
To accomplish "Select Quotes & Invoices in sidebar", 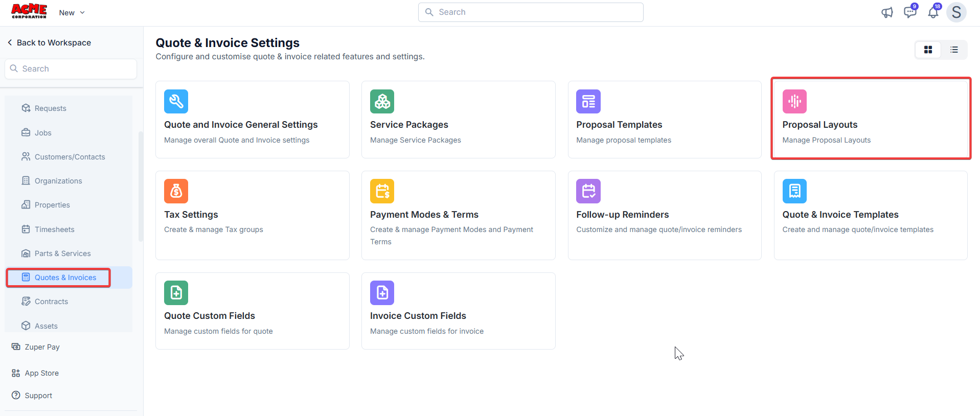I will point(65,278).
